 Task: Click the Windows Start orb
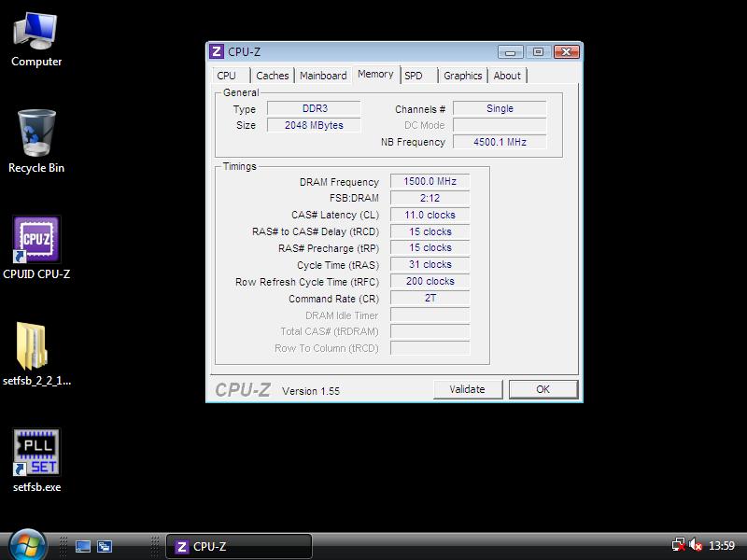click(27, 544)
